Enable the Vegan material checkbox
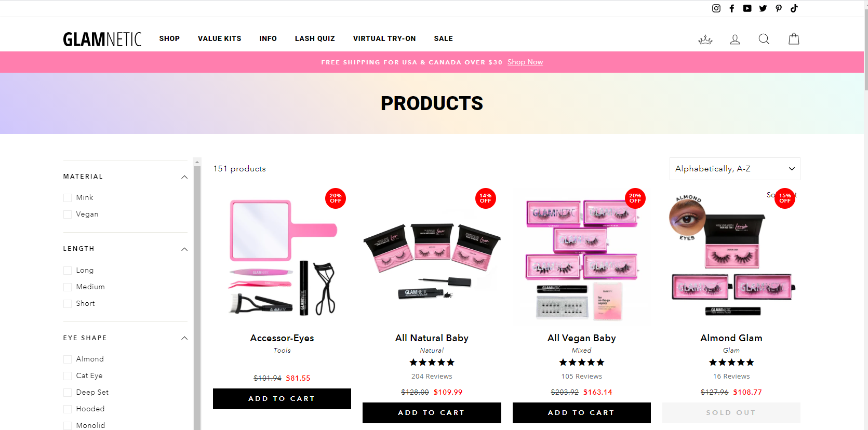Viewport: 868px width, 430px height. pos(68,214)
